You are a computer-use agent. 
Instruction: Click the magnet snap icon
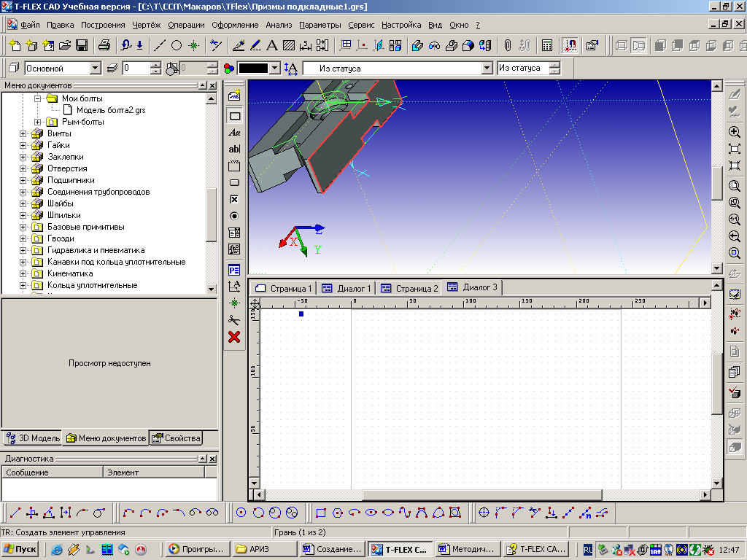pos(570,45)
